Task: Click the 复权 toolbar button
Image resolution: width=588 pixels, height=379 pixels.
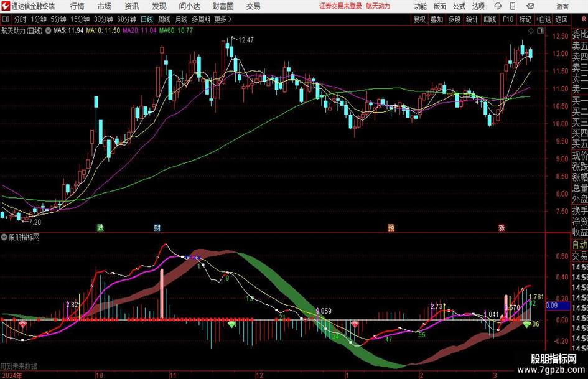Action: pyautogui.click(x=419, y=19)
